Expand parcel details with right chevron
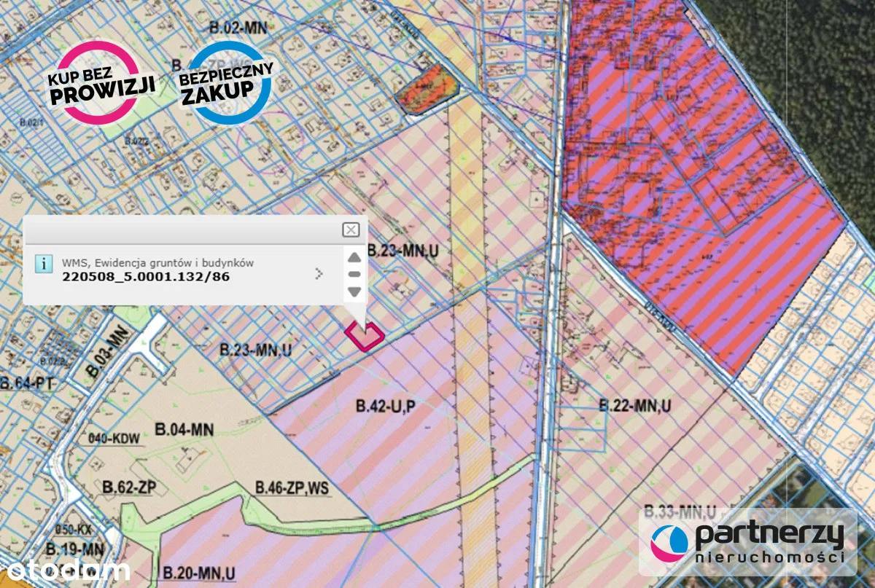The height and width of the screenshot is (588, 875). [319, 274]
